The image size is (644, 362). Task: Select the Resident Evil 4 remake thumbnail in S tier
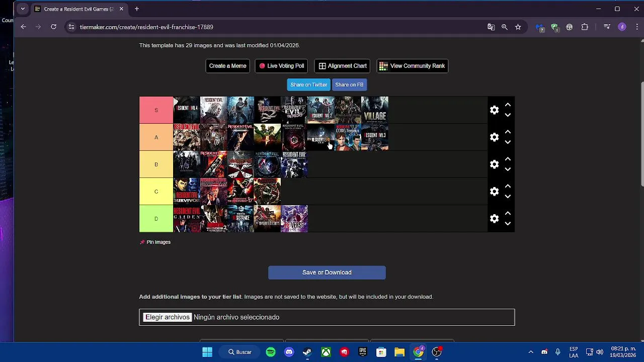click(x=187, y=110)
